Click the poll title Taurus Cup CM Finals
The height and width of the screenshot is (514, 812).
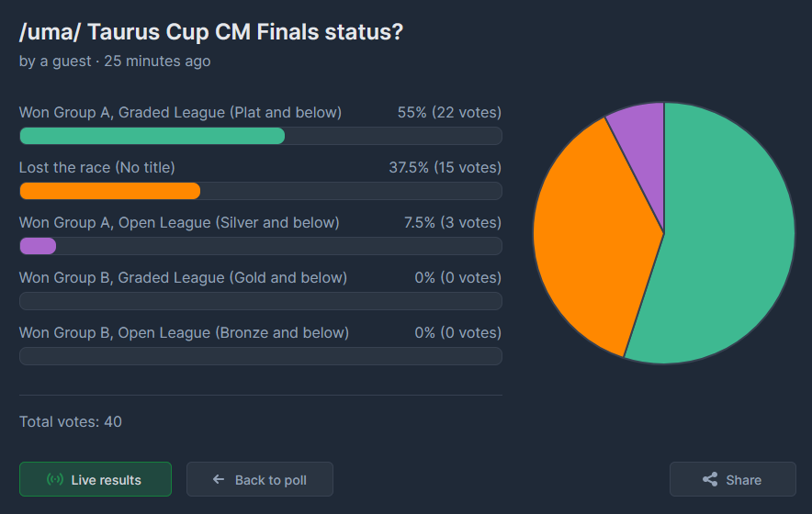211,32
